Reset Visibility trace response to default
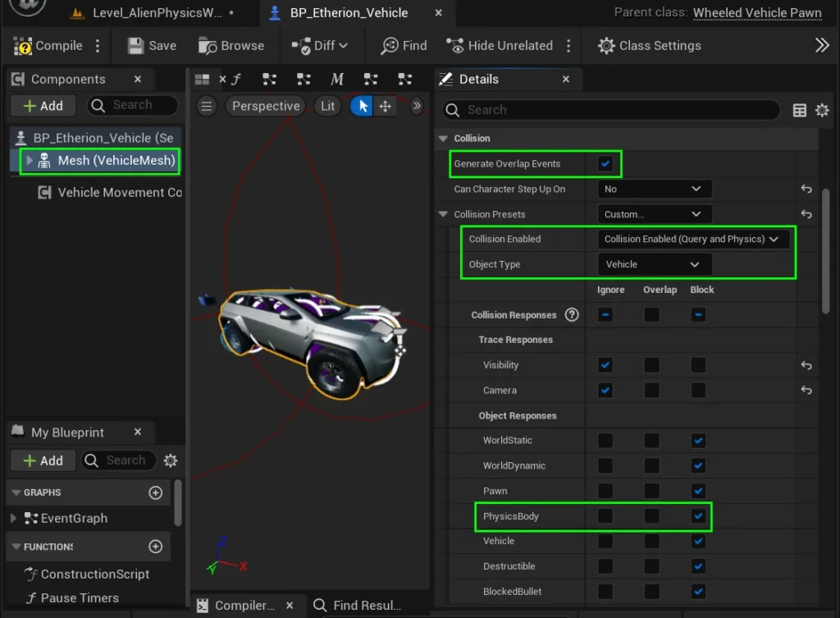 (x=806, y=365)
